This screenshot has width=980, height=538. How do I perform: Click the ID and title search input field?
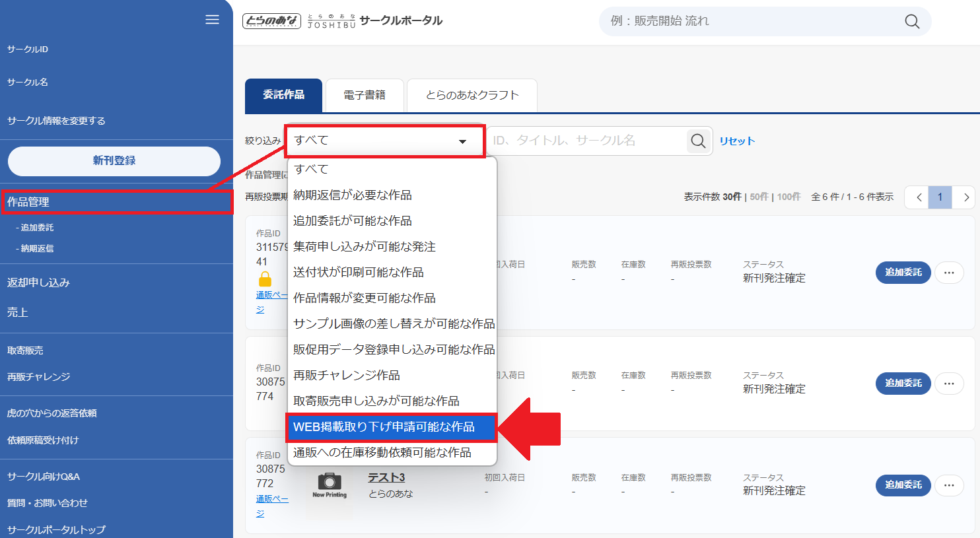pos(581,141)
